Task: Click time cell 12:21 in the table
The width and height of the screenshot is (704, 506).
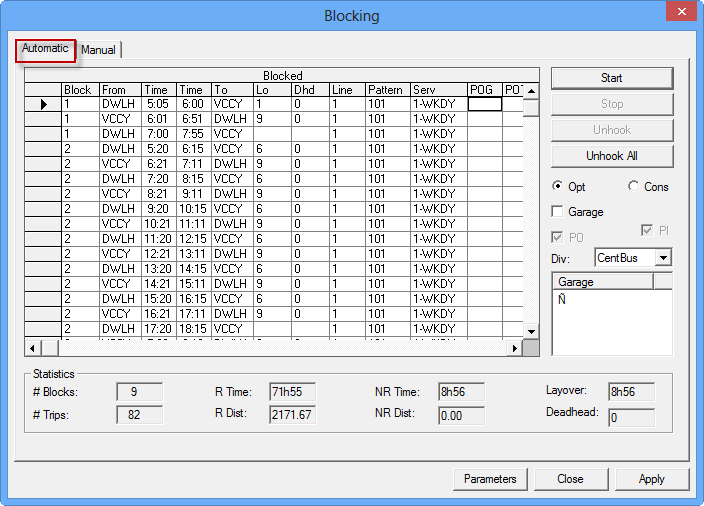Action: (x=159, y=254)
